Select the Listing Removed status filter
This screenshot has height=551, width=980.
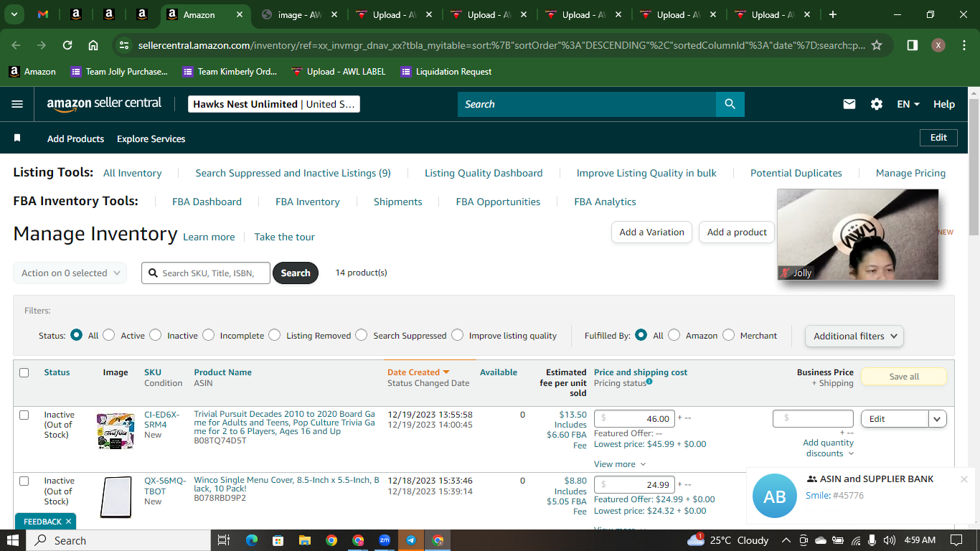275,335
